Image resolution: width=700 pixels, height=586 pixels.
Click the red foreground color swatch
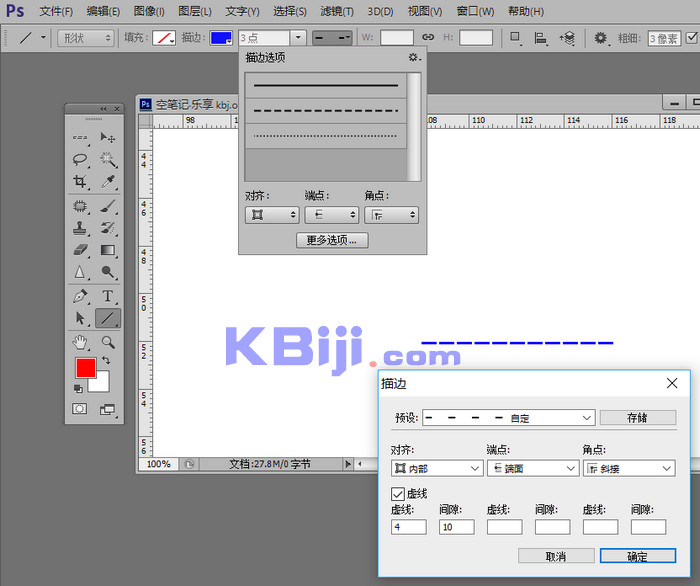pyautogui.click(x=86, y=367)
